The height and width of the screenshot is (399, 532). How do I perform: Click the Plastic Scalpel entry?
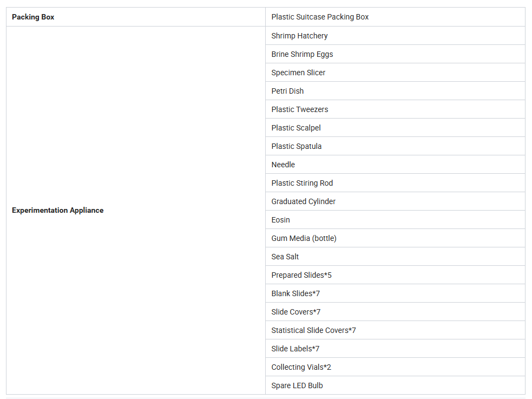tap(395, 128)
